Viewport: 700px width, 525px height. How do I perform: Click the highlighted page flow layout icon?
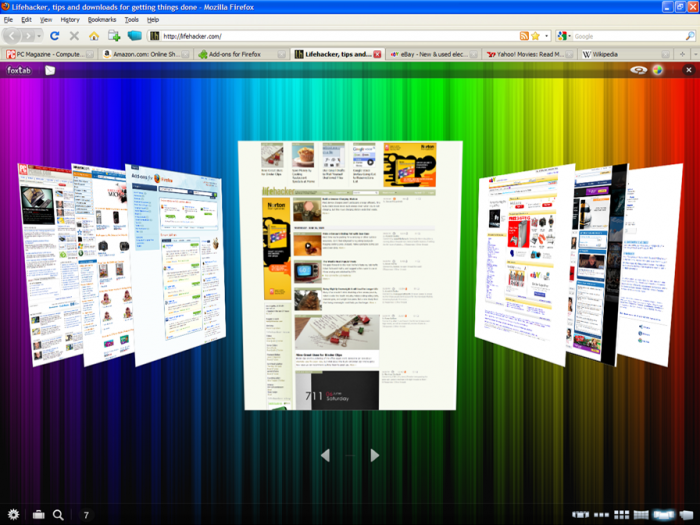663,515
